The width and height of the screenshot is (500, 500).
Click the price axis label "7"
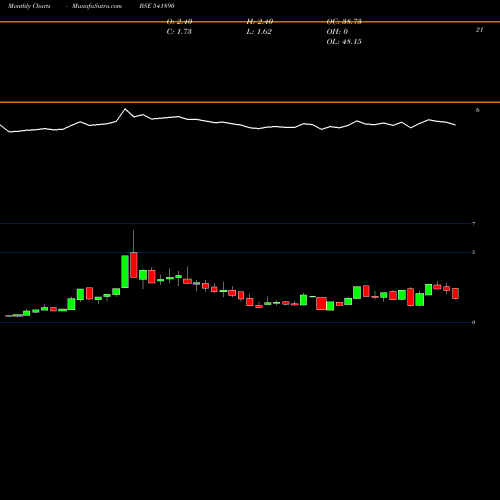pos(474,224)
